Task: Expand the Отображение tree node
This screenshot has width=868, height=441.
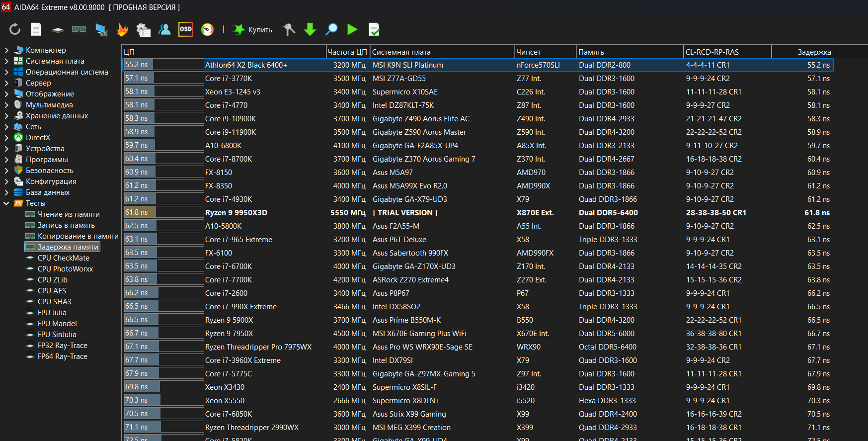Action: (6, 94)
